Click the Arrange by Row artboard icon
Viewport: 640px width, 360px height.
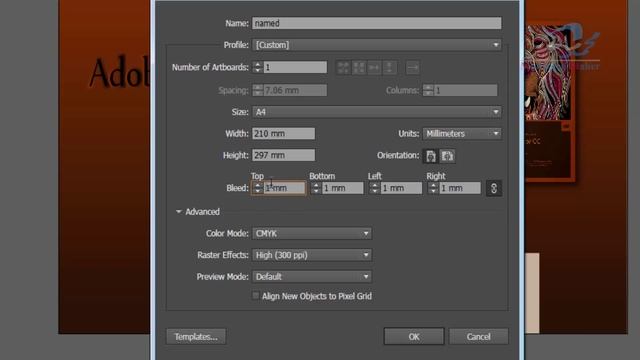[x=374, y=67]
